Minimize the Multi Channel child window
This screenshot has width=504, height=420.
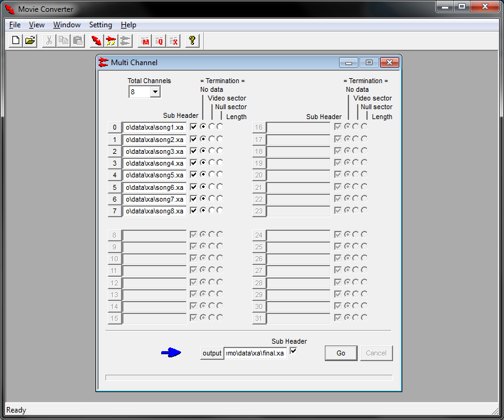[349, 63]
